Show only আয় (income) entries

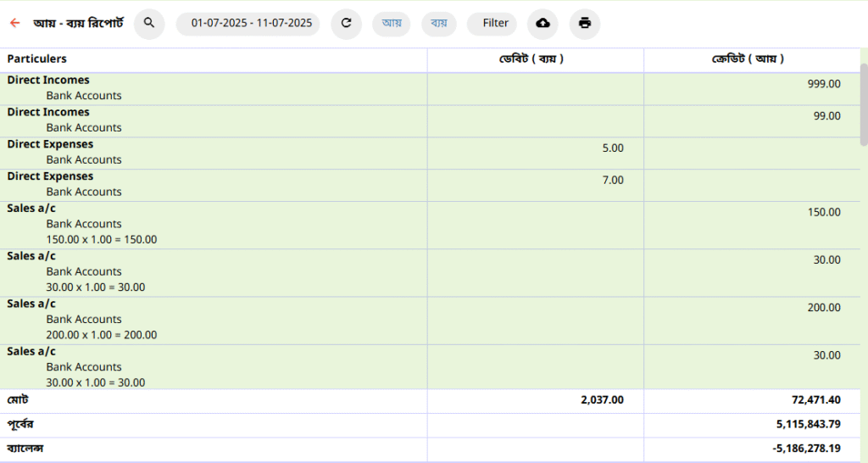(392, 23)
